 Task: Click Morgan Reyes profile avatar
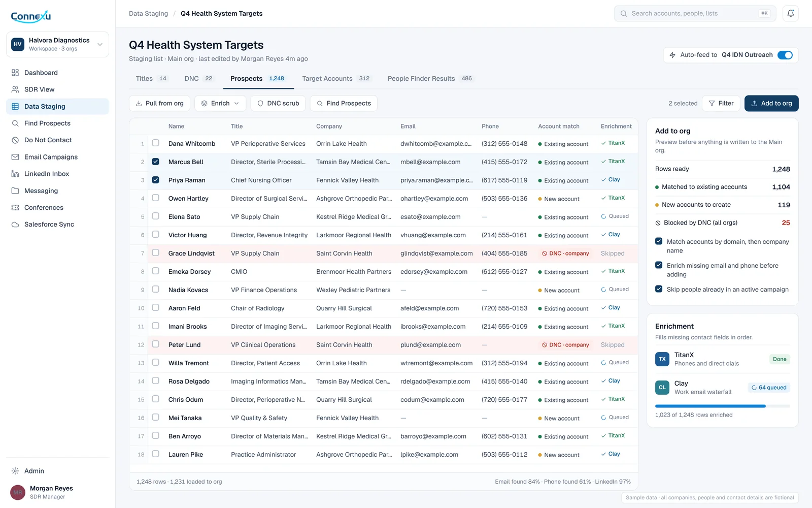18,492
